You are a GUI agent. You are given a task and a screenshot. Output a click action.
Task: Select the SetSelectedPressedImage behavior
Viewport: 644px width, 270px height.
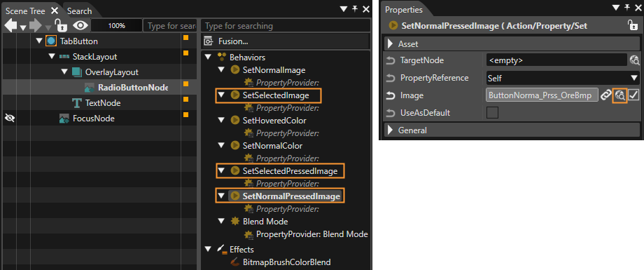click(290, 171)
